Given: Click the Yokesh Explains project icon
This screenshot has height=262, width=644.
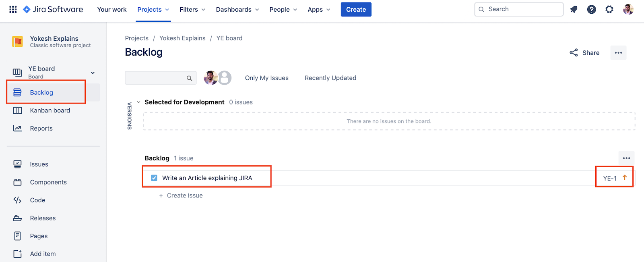Looking at the screenshot, I should tap(17, 42).
